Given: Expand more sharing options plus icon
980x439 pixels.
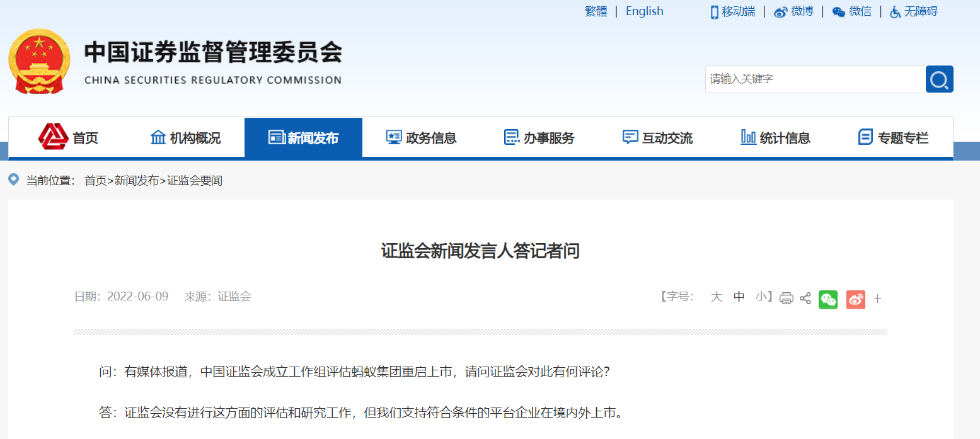Looking at the screenshot, I should pyautogui.click(x=877, y=299).
